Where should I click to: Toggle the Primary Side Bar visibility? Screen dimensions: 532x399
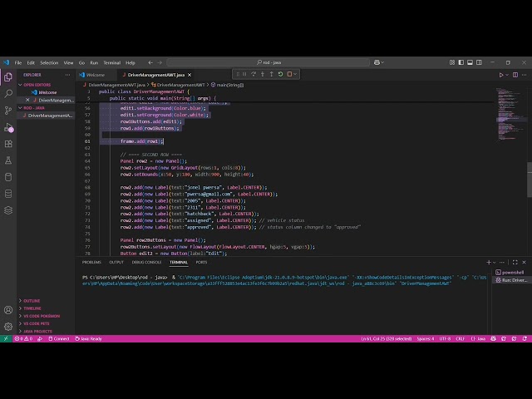click(461, 62)
